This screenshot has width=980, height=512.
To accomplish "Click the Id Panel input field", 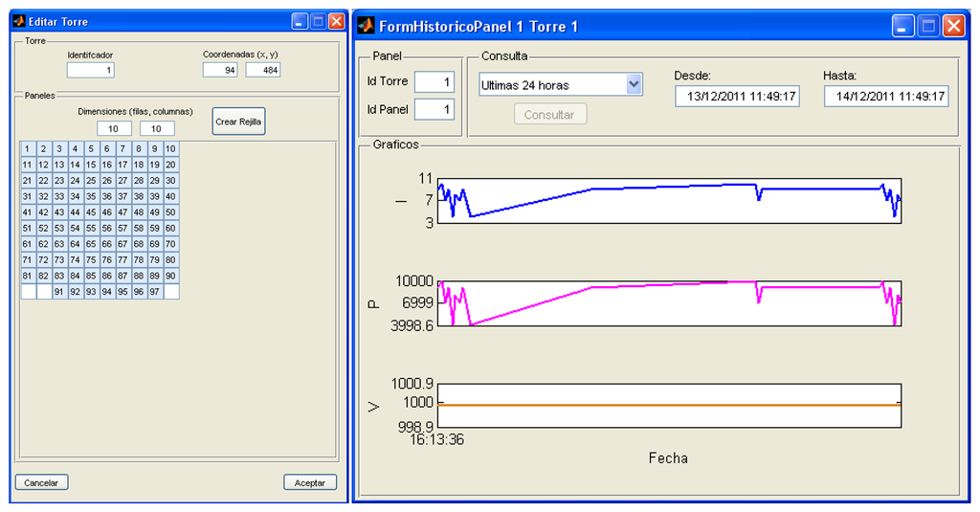I will point(434,109).
